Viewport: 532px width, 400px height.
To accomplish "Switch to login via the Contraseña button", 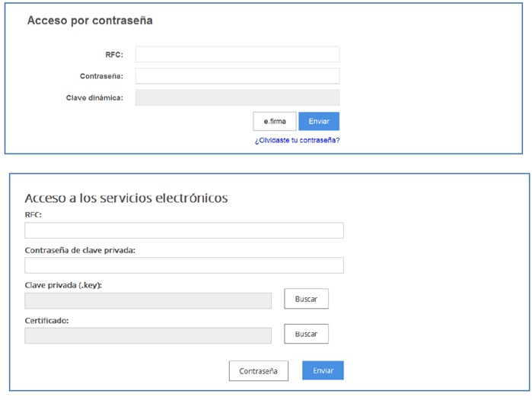I will [x=258, y=371].
